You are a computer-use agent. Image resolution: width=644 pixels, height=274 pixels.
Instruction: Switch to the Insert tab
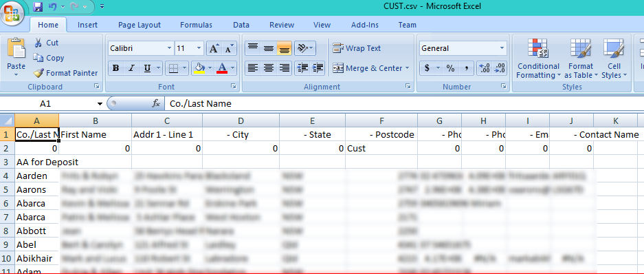(x=87, y=25)
